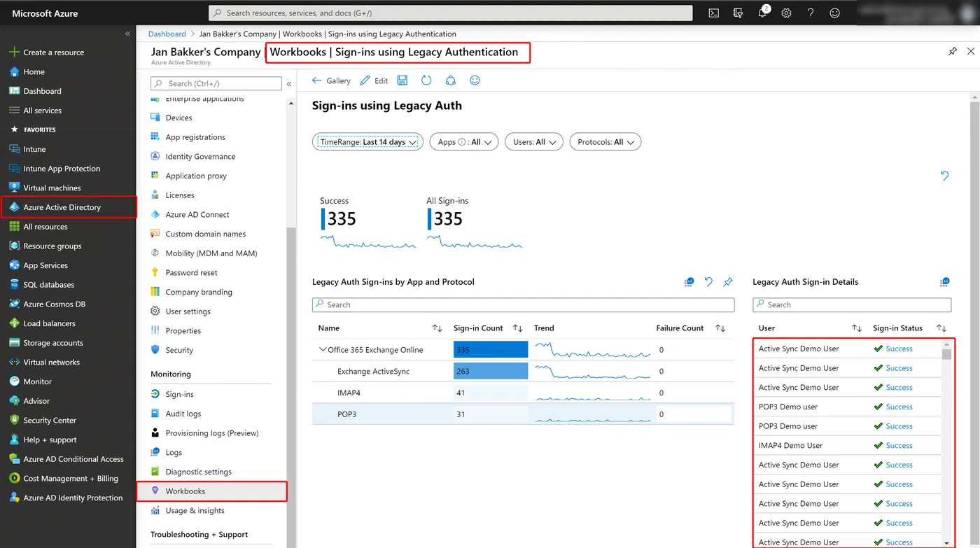Open Devices in the resource menu
This screenshot has width=980, height=548.
coord(178,118)
